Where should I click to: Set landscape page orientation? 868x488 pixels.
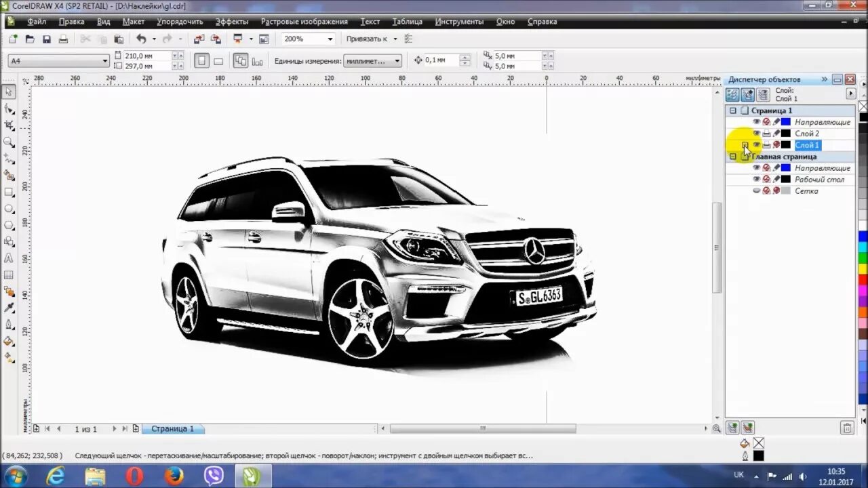[218, 61]
